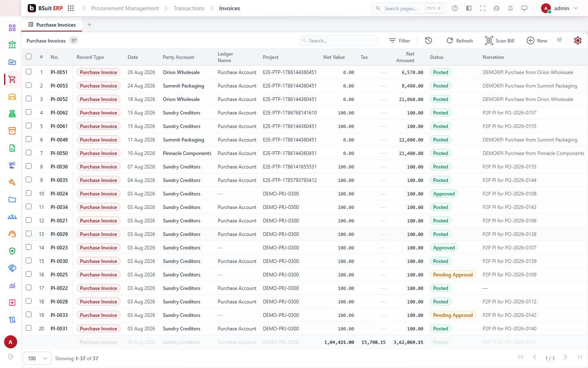Click the Filter button
The image size is (588, 368).
[x=399, y=40]
